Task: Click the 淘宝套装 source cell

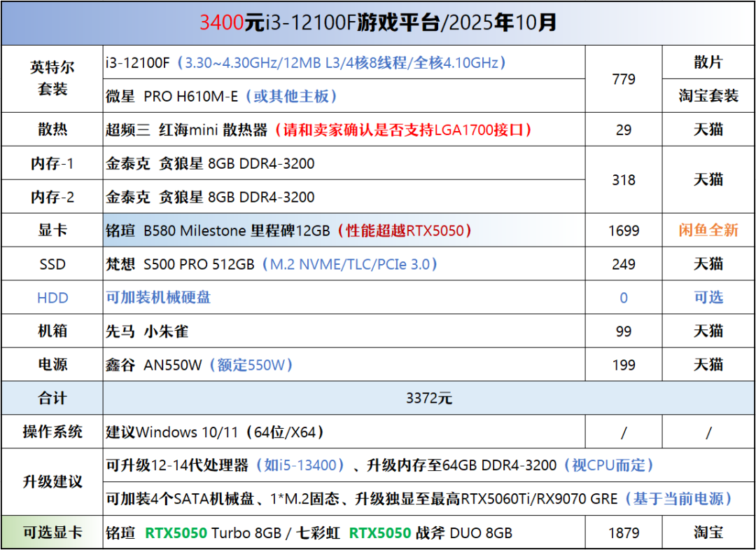Action: (x=708, y=96)
